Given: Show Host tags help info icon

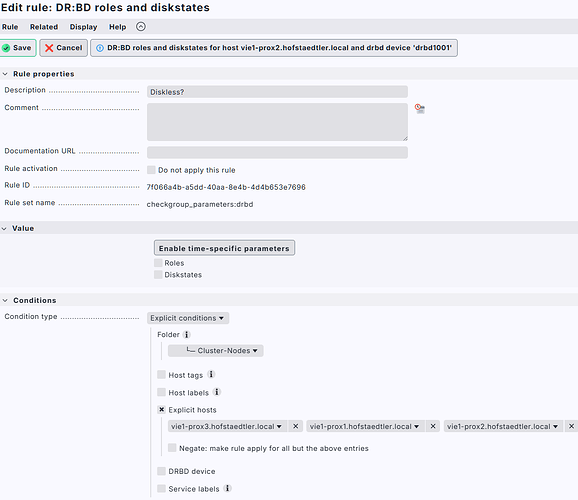Looking at the screenshot, I should tap(211, 375).
